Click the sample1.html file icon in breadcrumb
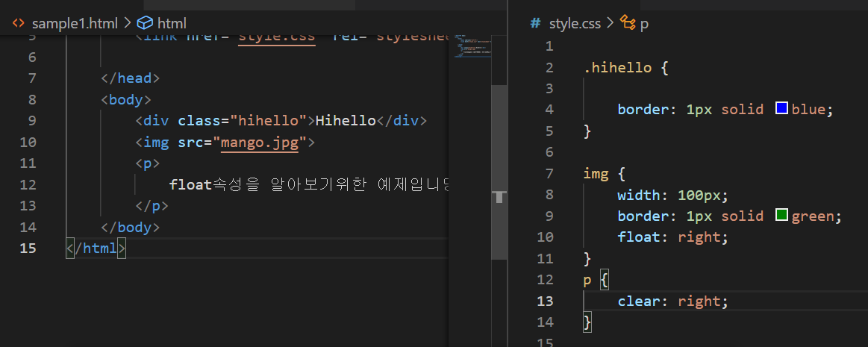 point(18,23)
